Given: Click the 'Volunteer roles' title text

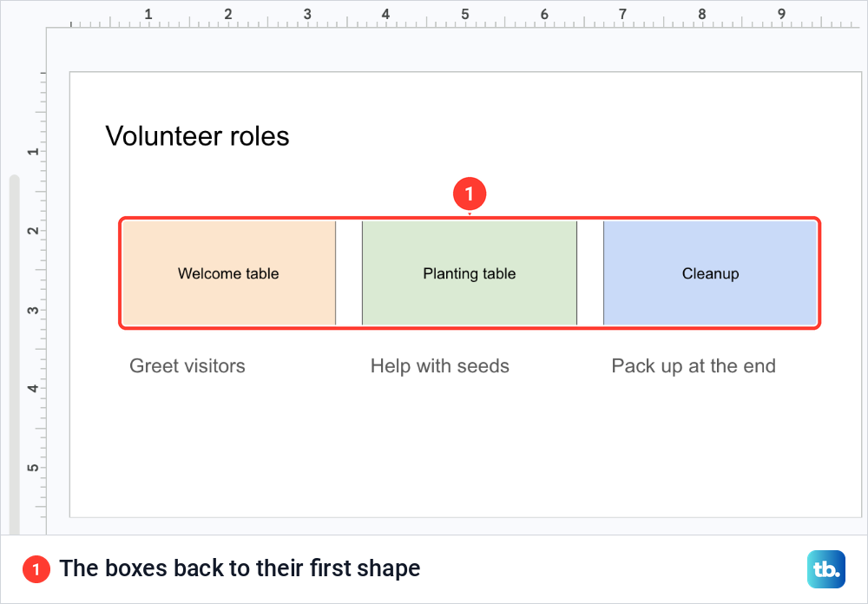Looking at the screenshot, I should tap(197, 136).
